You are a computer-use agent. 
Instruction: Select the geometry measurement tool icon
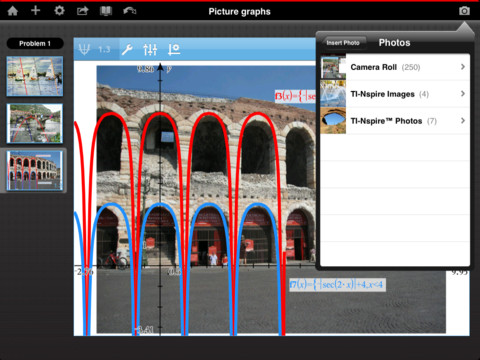click(174, 50)
